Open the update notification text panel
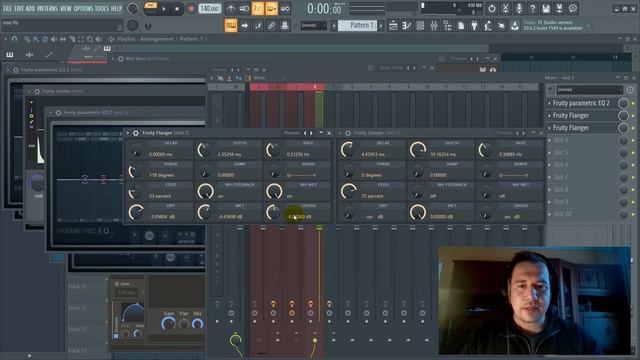The height and width of the screenshot is (360, 640). point(554,26)
